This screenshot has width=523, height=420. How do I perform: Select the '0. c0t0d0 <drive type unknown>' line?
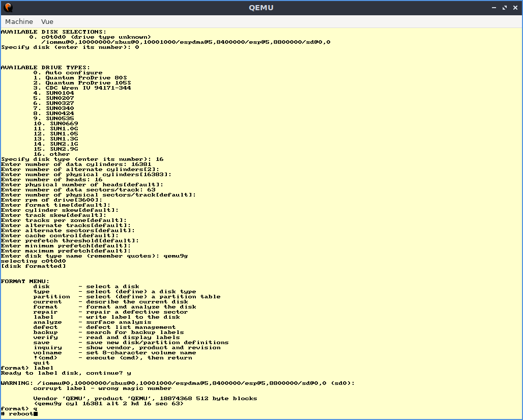90,37
